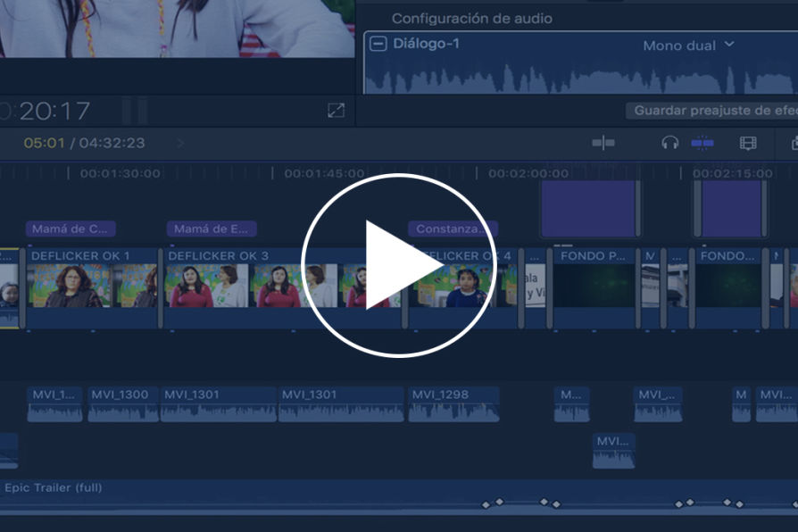Click the fullscreen viewer expand icon
Viewport: 798px width, 532px height.
click(336, 112)
